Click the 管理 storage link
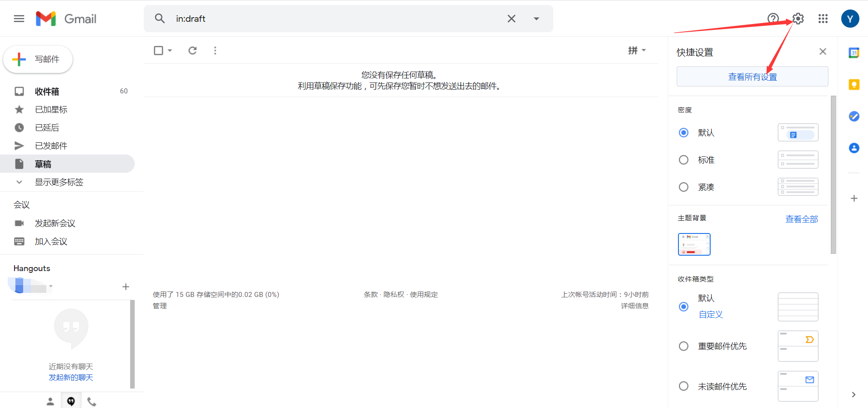The width and height of the screenshot is (868, 408). click(x=160, y=306)
